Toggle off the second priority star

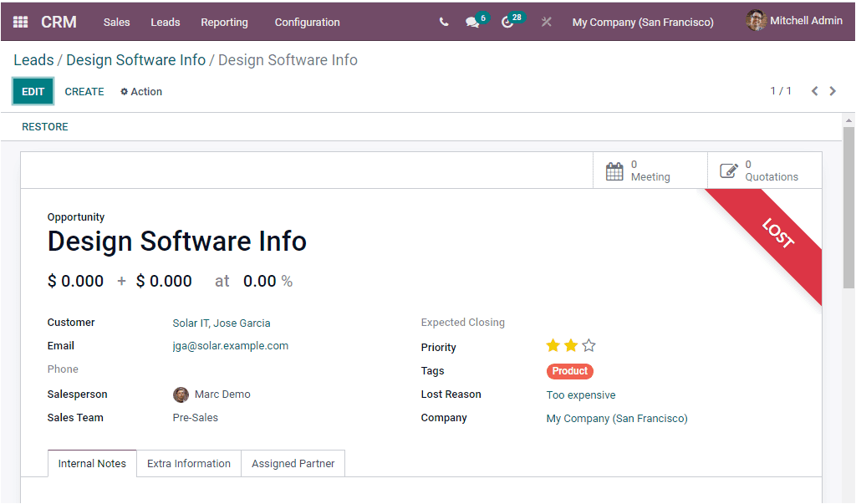click(x=571, y=344)
